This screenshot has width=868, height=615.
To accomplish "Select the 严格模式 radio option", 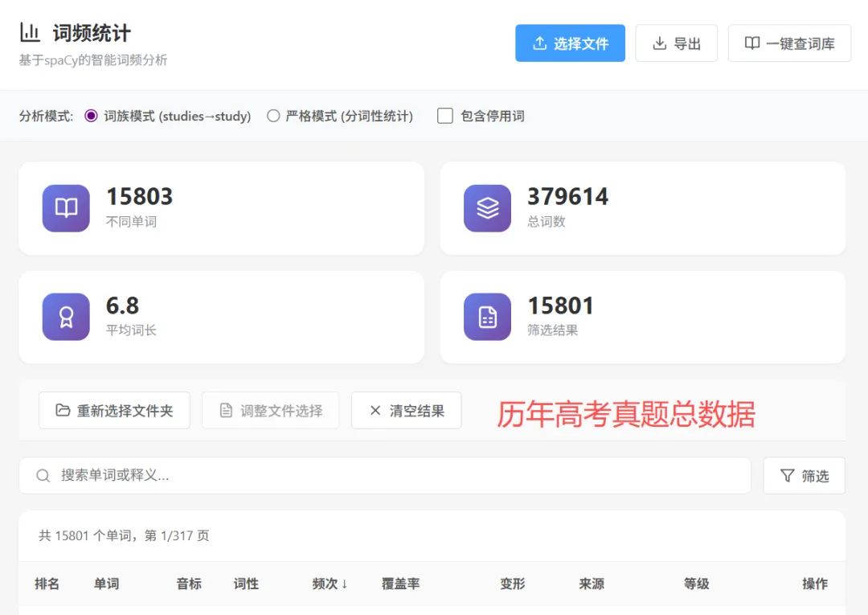I will 273,116.
